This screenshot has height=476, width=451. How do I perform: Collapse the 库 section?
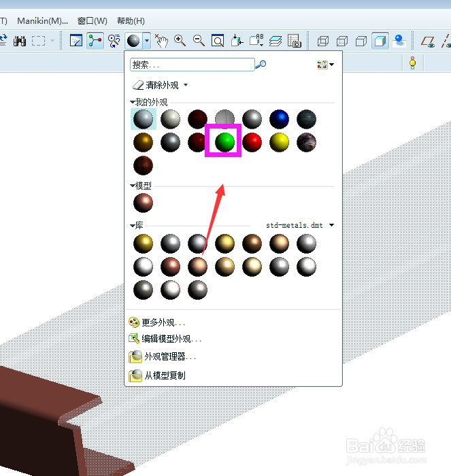[133, 225]
